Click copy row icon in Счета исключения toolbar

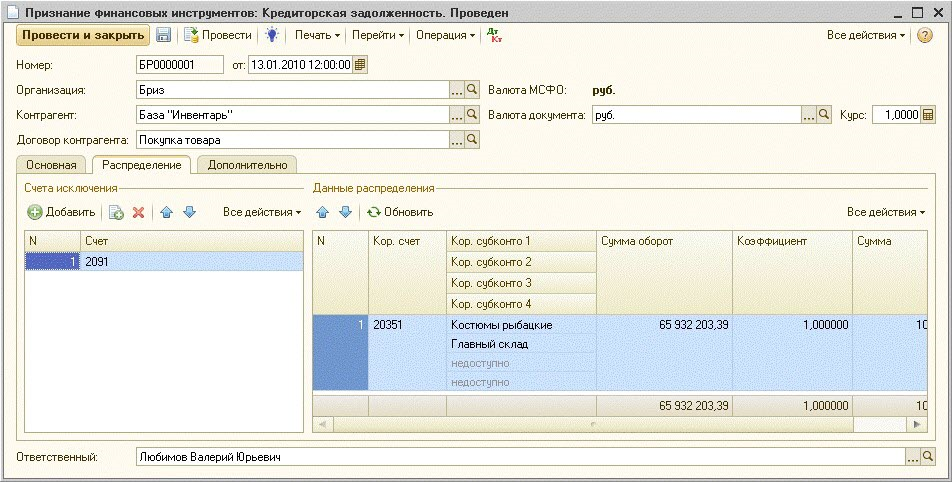coord(116,212)
